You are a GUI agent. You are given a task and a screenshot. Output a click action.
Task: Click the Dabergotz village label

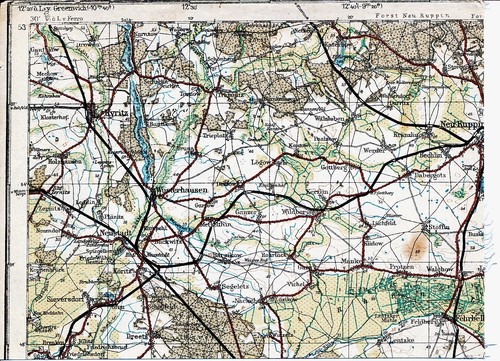[x=430, y=174]
